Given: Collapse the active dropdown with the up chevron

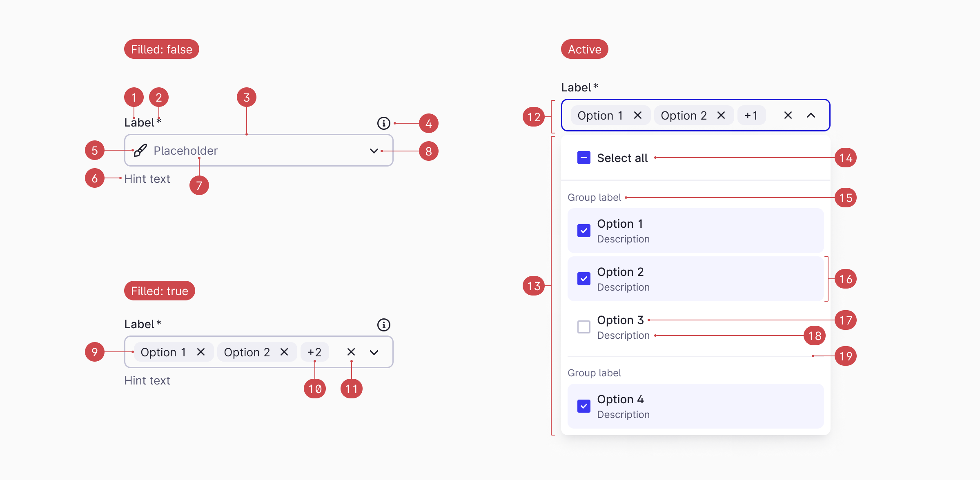Looking at the screenshot, I should click(811, 116).
